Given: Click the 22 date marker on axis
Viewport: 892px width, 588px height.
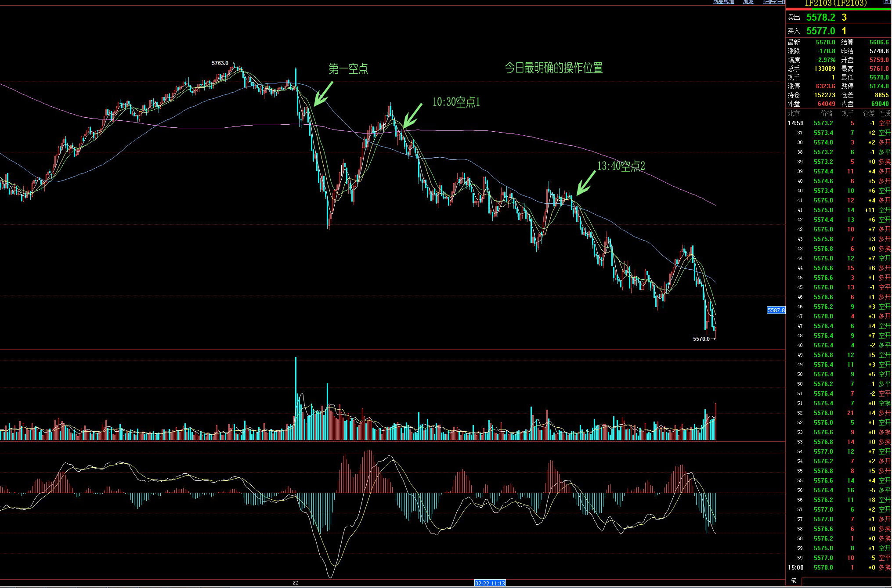Looking at the screenshot, I should (x=295, y=583).
